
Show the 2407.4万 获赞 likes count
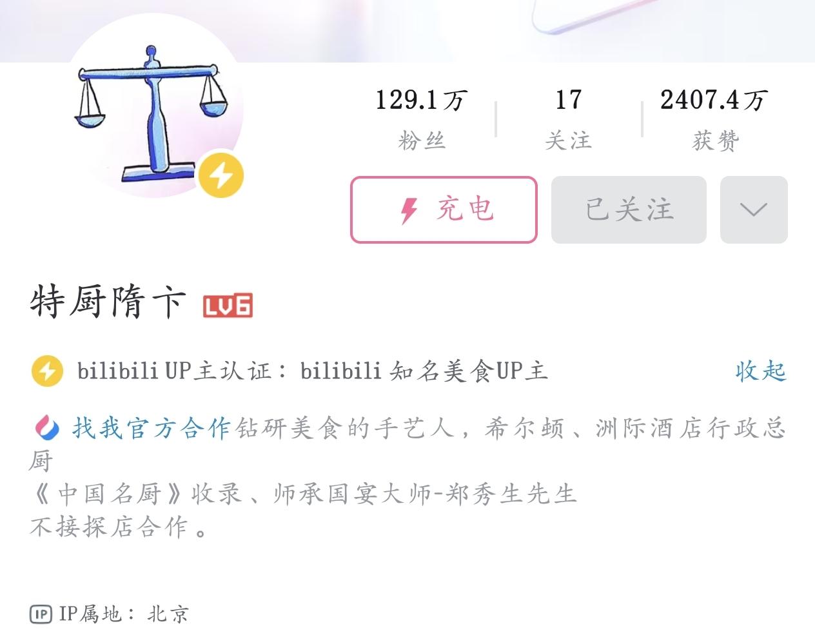[x=714, y=119]
